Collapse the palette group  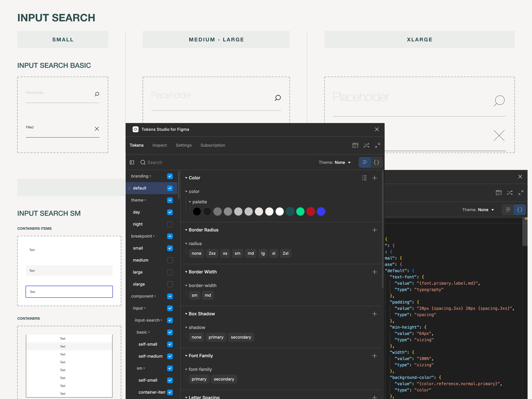[x=190, y=202]
